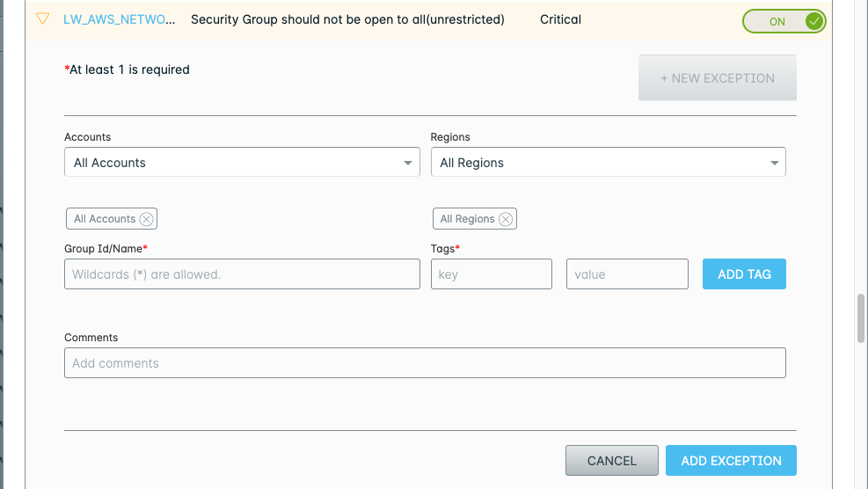Click the + NEW EXCEPTION button

point(717,78)
